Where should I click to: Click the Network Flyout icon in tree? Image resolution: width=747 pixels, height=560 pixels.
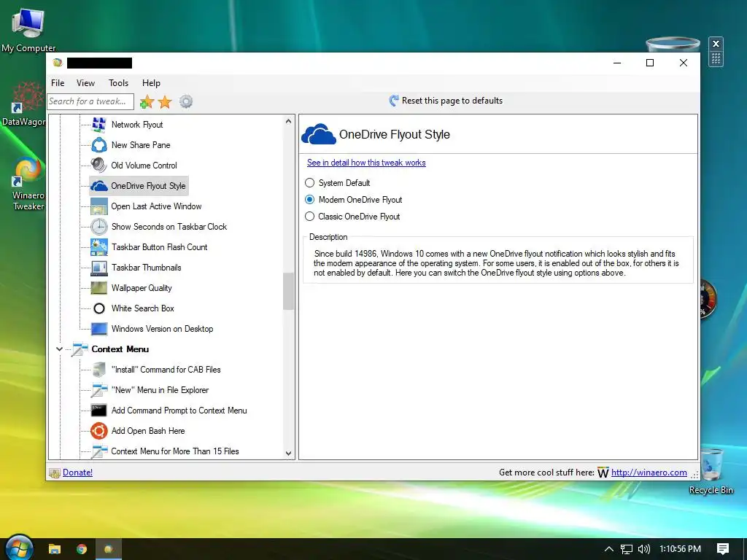pos(99,124)
